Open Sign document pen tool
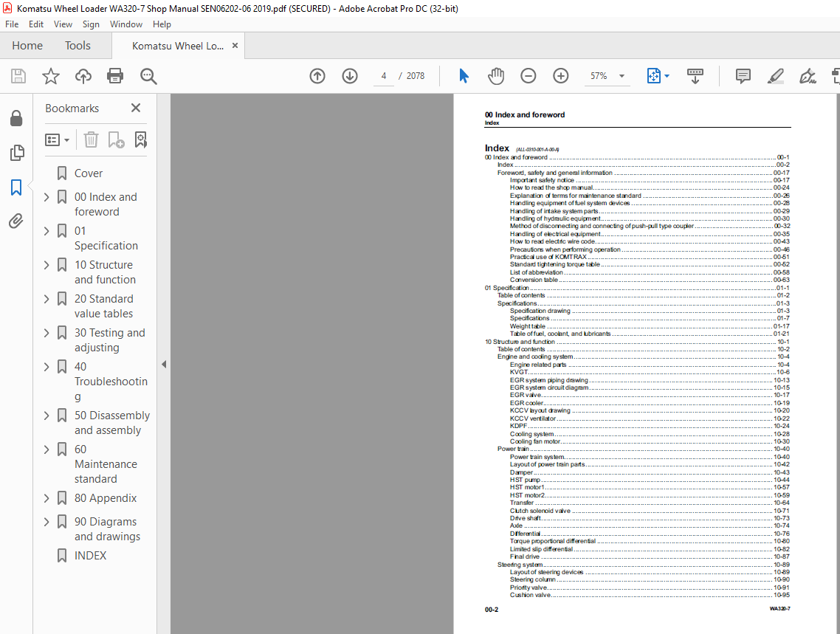Viewport: 840px width, 634px height. 808,76
